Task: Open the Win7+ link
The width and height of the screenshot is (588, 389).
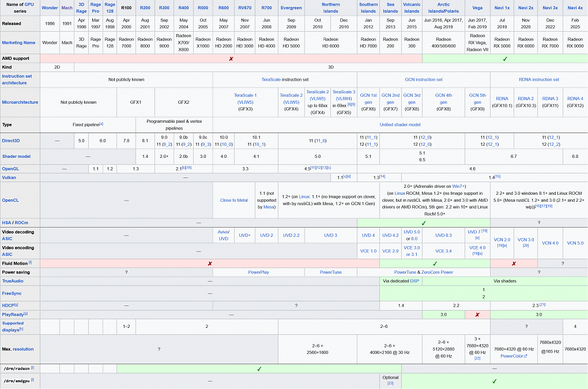Action: [x=458, y=186]
